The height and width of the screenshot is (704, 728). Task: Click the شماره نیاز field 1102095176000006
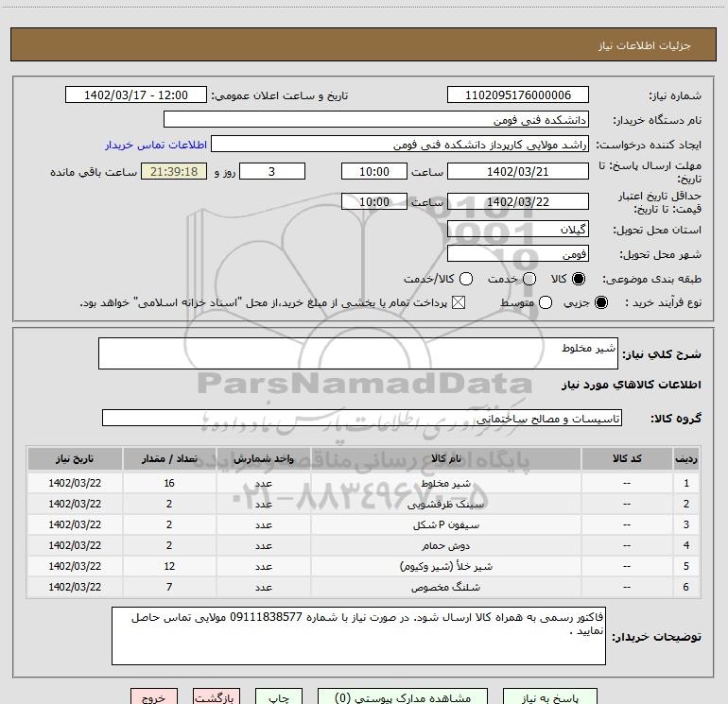pyautogui.click(x=518, y=94)
